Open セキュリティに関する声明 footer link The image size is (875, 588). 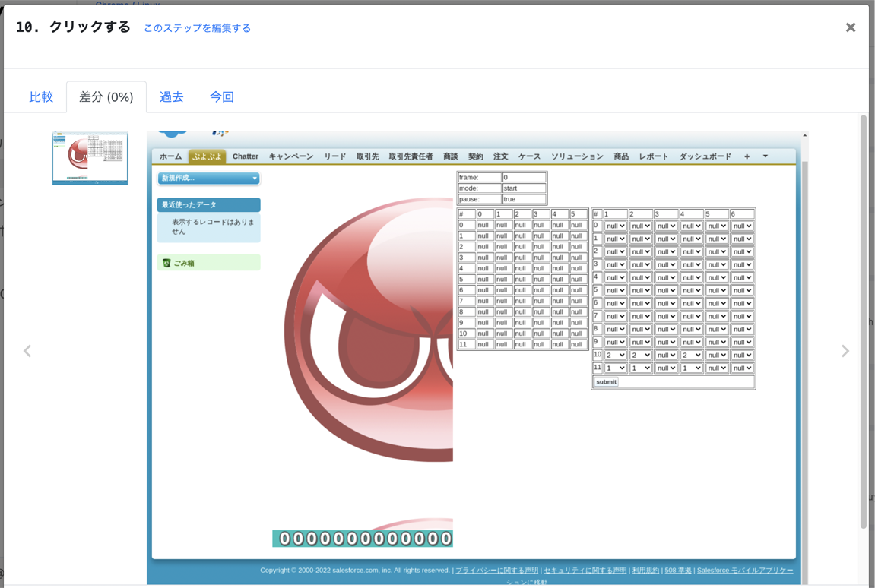[585, 571]
